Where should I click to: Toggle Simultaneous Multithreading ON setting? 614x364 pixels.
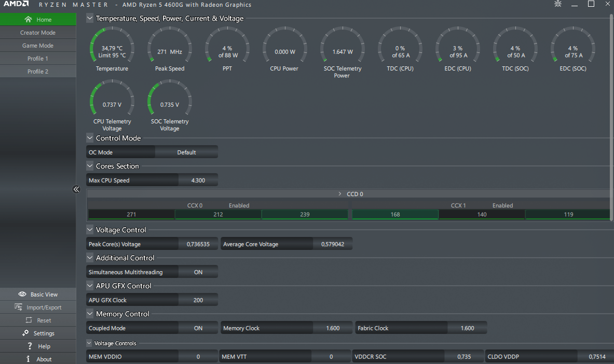(198, 272)
